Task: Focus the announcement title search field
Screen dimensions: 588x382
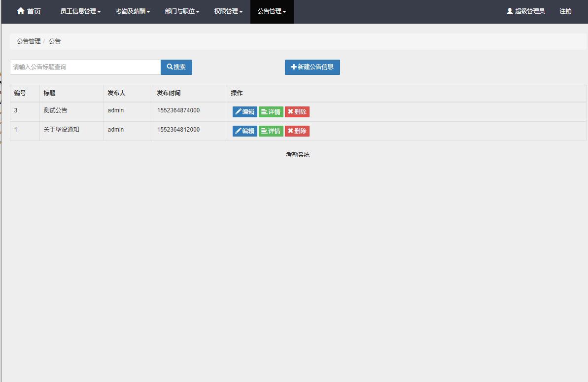Action: (x=85, y=67)
